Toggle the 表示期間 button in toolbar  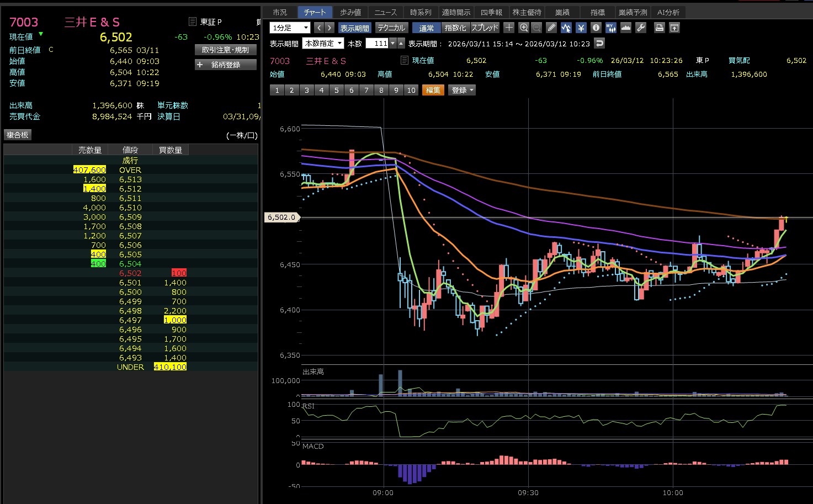coord(354,28)
